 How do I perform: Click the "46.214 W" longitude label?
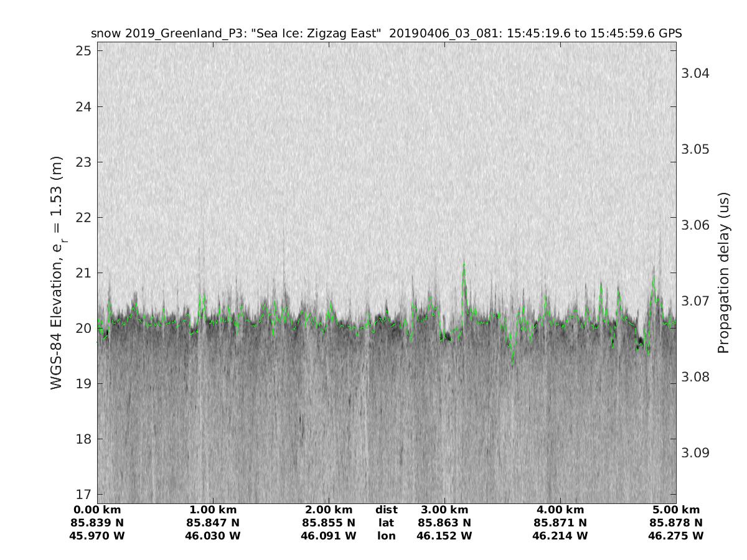[x=560, y=536]
